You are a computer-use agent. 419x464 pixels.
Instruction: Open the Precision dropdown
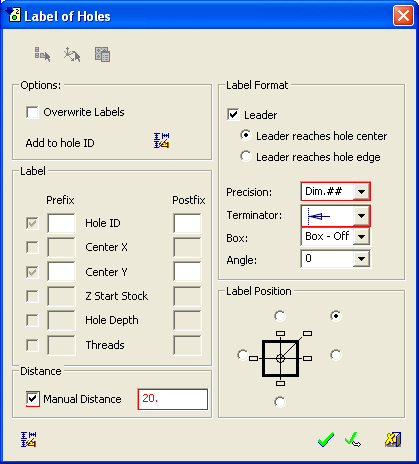point(361,192)
